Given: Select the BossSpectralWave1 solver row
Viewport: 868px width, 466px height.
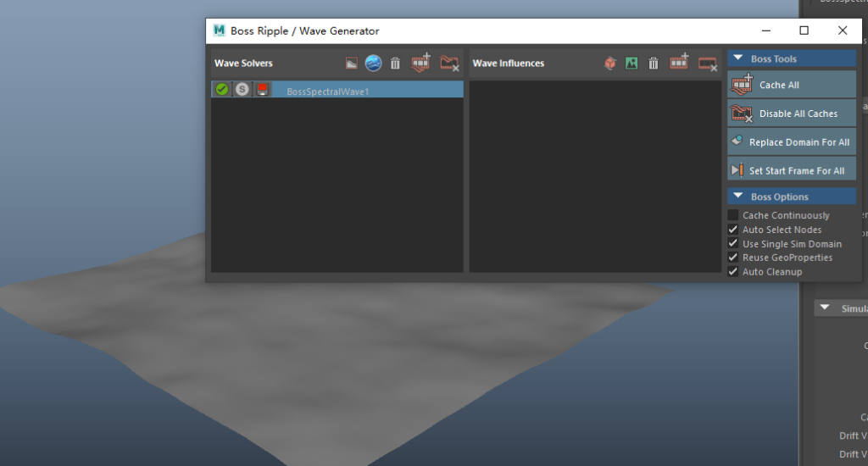Looking at the screenshot, I should coord(337,89).
